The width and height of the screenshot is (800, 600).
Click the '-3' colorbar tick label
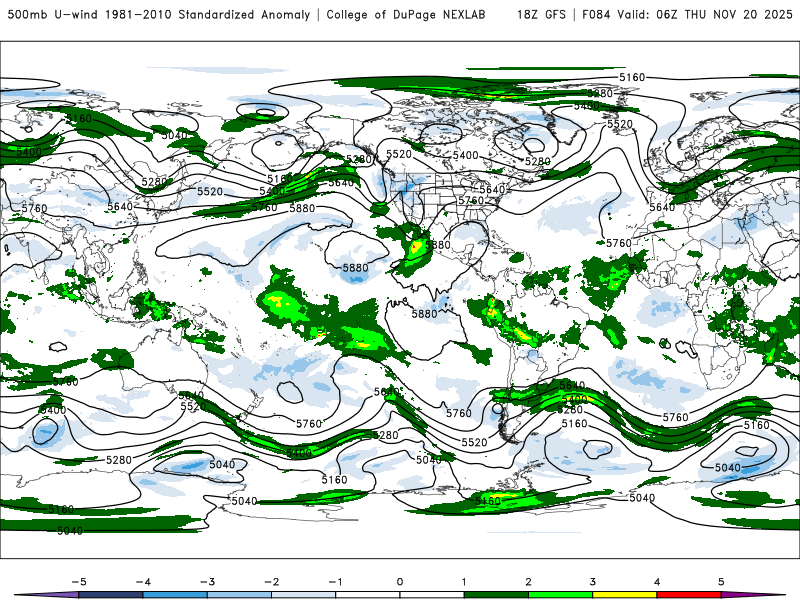click(207, 582)
